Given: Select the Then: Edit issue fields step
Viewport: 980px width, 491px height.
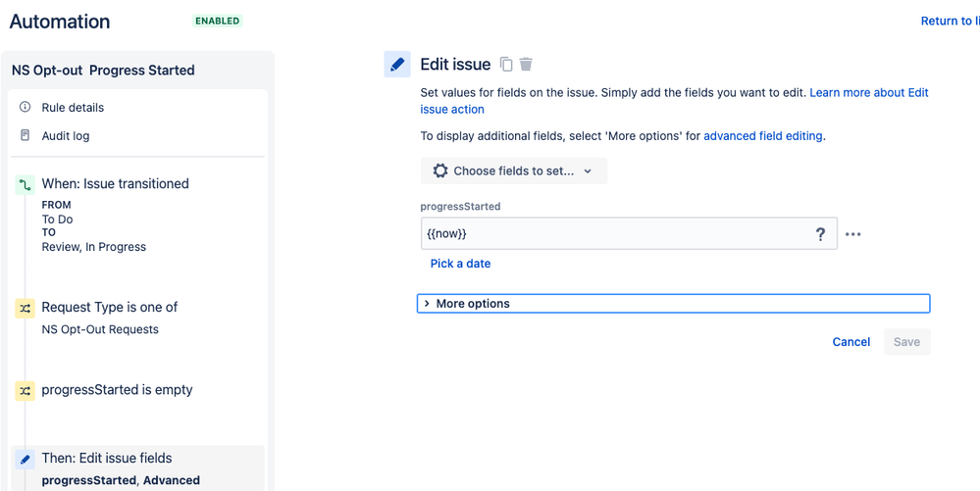Looking at the screenshot, I should [107, 459].
